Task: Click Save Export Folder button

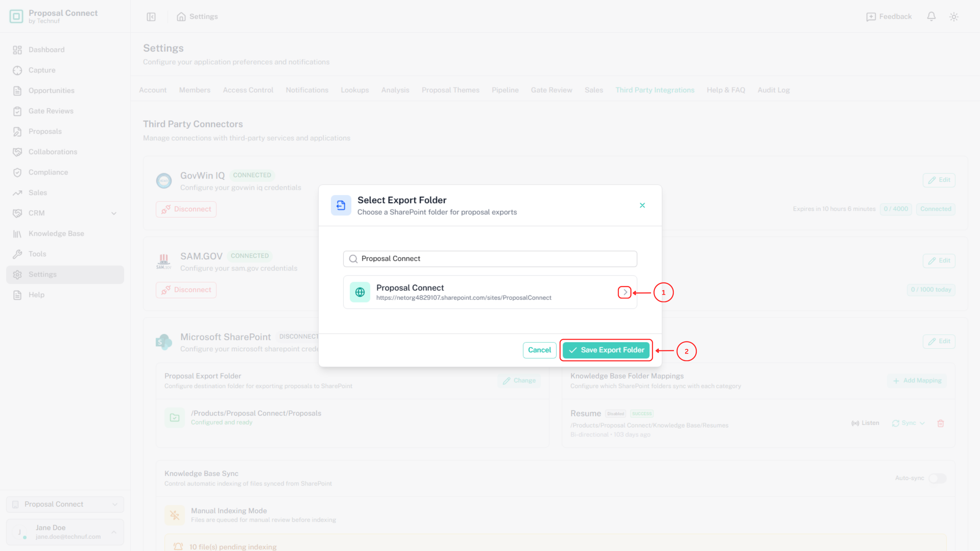Action: pos(606,350)
